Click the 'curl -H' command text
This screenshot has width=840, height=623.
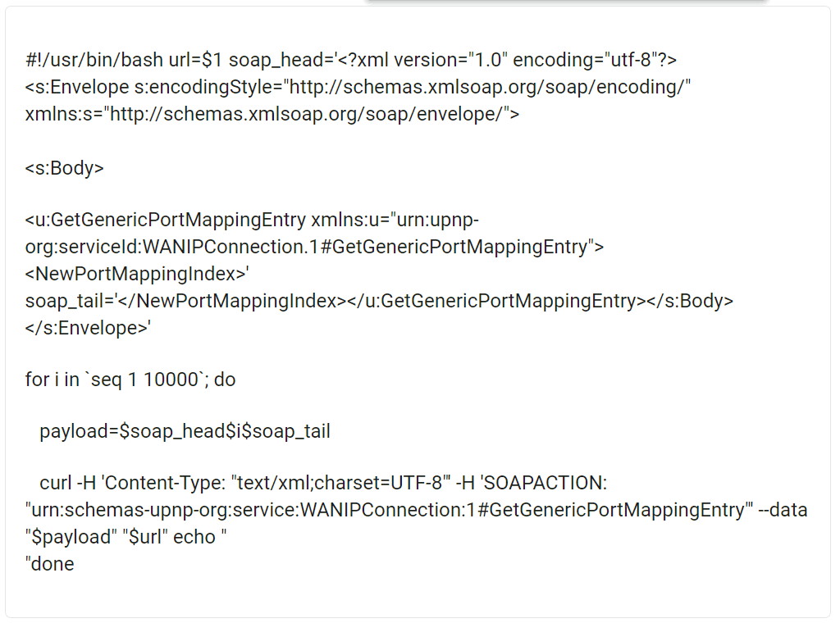(x=67, y=483)
